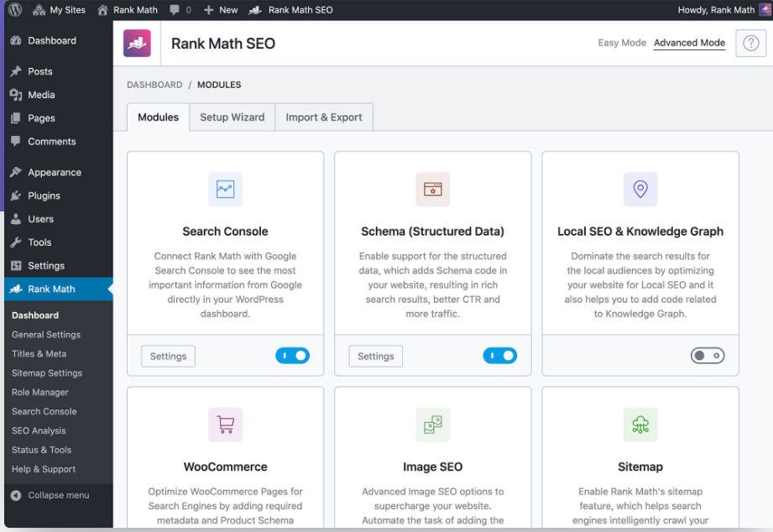Click the Comments icon in sidebar
This screenshot has height=532, width=773.
[x=16, y=142]
